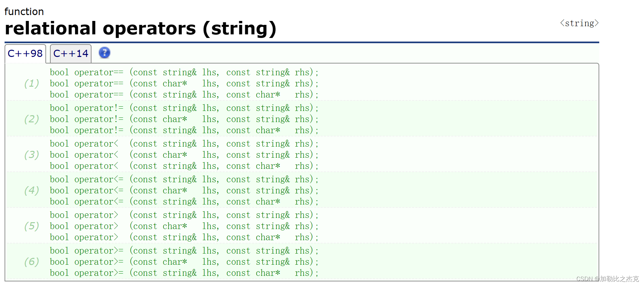Click operator!= with const char* lhs
Viewport: 644px width, 285px height.
(x=184, y=119)
